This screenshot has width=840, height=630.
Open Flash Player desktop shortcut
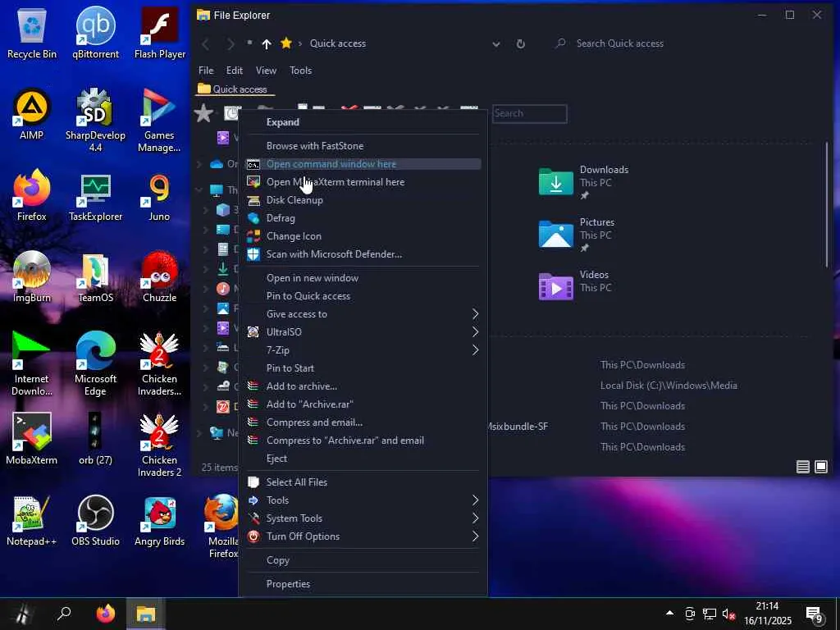[160, 33]
